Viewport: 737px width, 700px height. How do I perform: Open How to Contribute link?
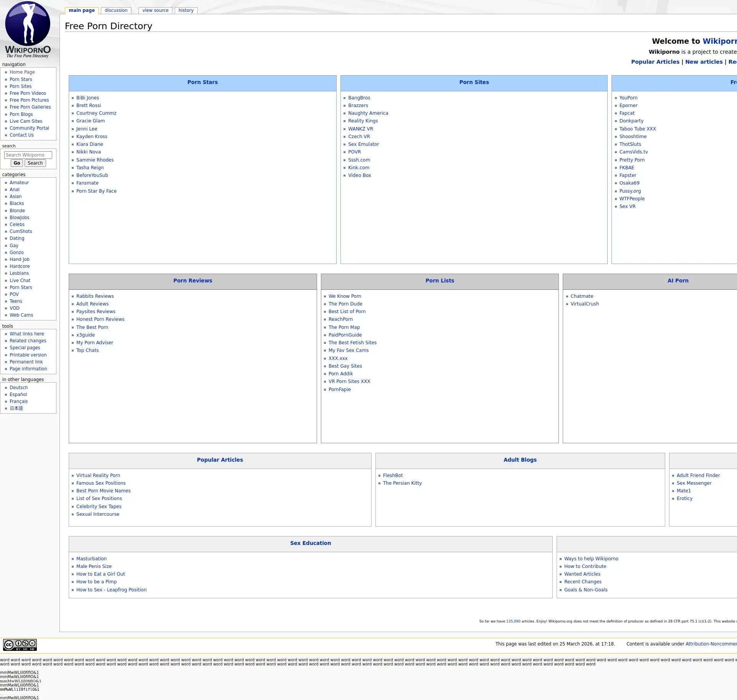coord(585,566)
